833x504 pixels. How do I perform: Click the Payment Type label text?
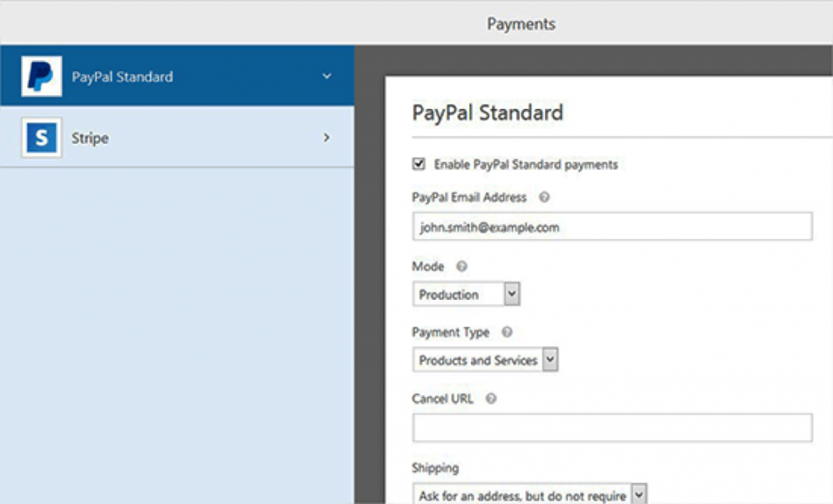[451, 332]
